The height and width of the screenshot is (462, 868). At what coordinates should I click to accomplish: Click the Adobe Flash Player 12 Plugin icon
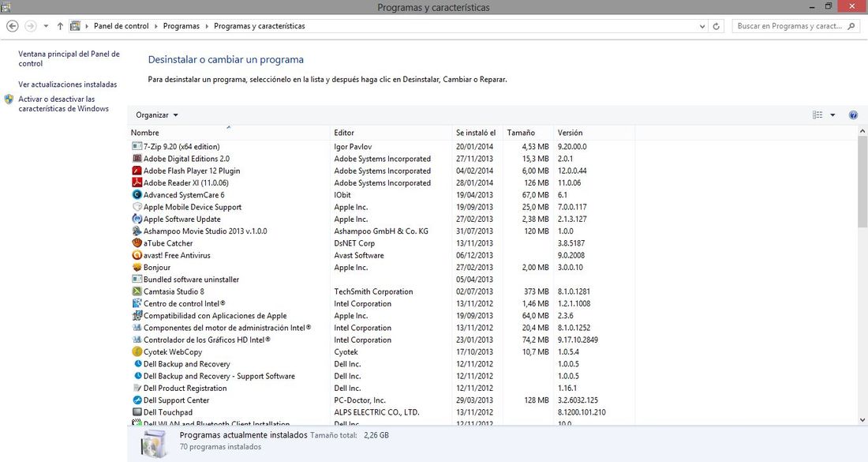(137, 171)
